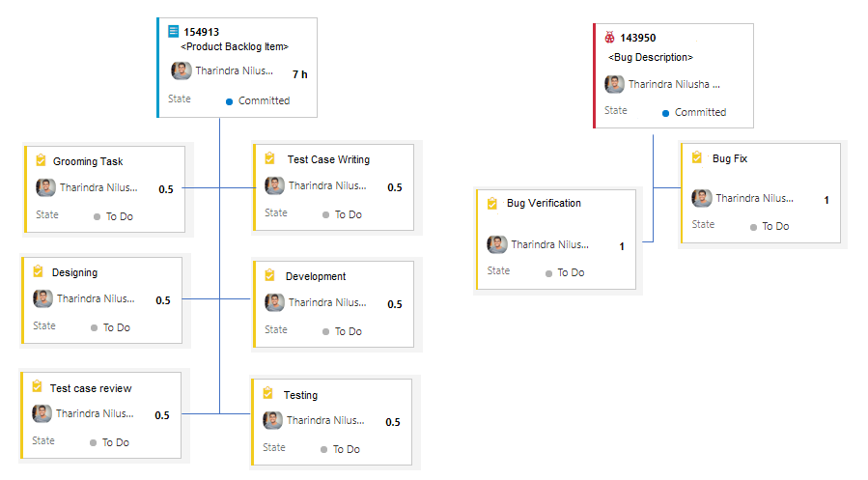Click the Bug Verification task icon

(491, 204)
